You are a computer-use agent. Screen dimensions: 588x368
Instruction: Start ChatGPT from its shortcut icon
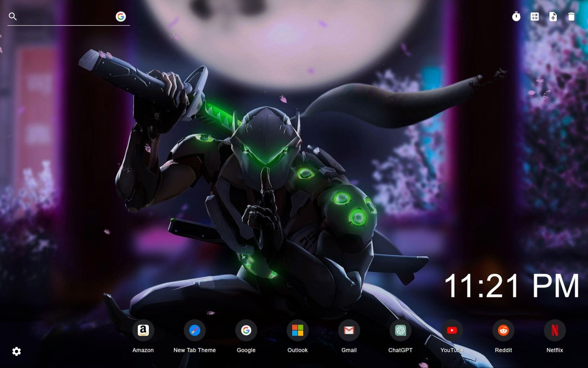pos(400,330)
